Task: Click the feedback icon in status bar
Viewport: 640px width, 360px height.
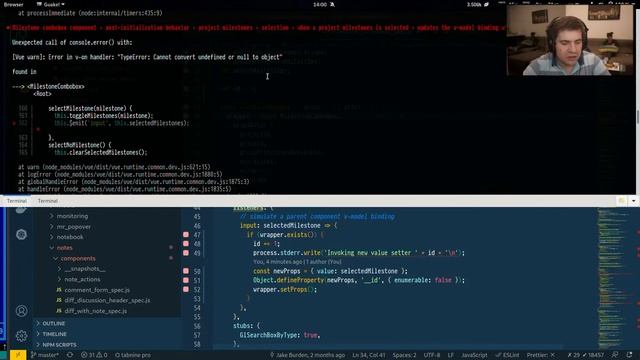Action: [615, 355]
